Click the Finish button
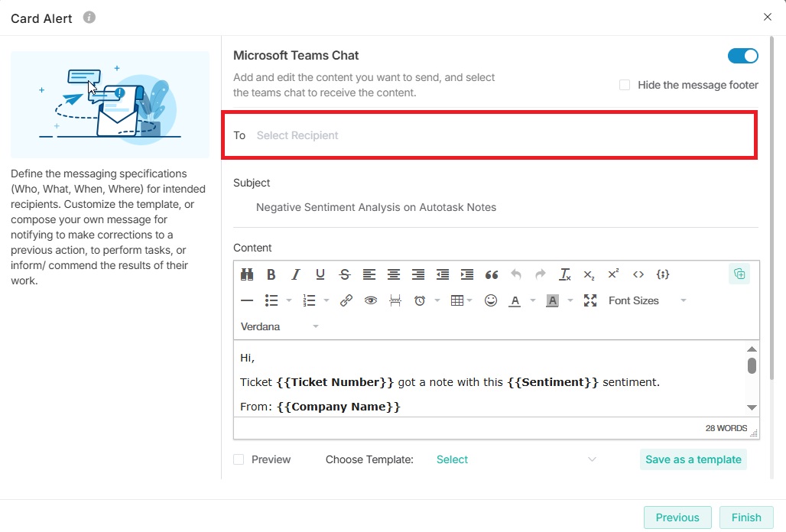The image size is (786, 532). [x=745, y=517]
